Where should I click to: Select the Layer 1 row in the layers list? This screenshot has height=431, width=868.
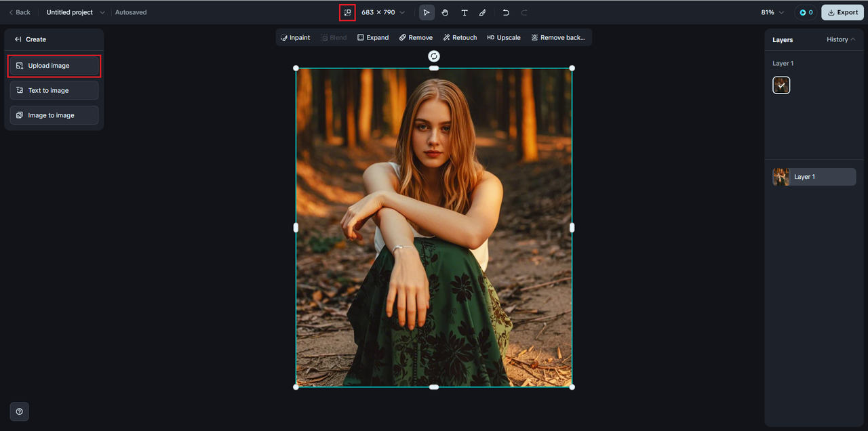pos(814,177)
